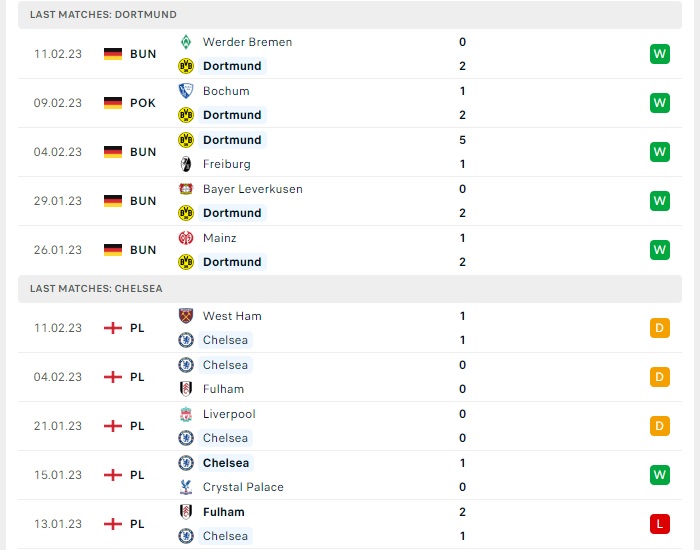Image resolution: width=700 pixels, height=550 pixels.
Task: Click the Liverpool club crest
Action: click(x=186, y=414)
